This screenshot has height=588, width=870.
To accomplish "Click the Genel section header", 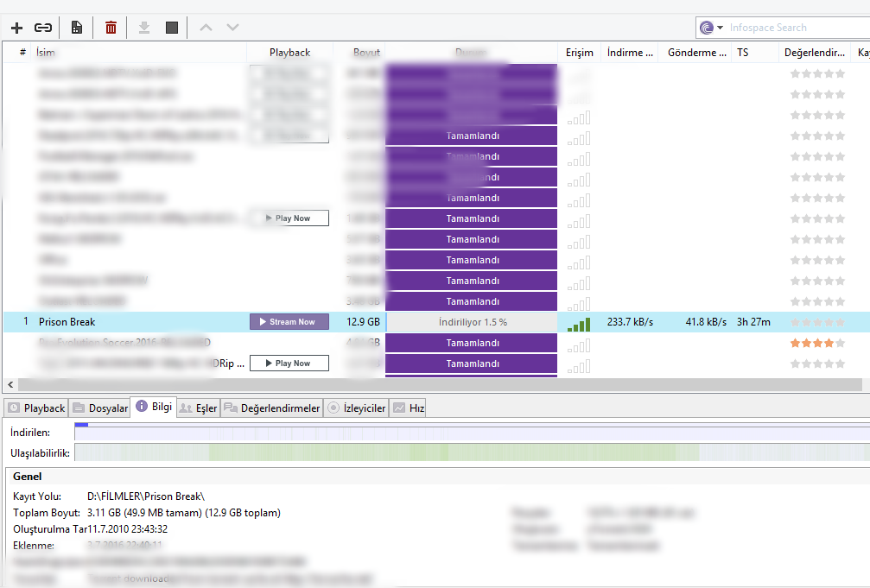I will (27, 477).
